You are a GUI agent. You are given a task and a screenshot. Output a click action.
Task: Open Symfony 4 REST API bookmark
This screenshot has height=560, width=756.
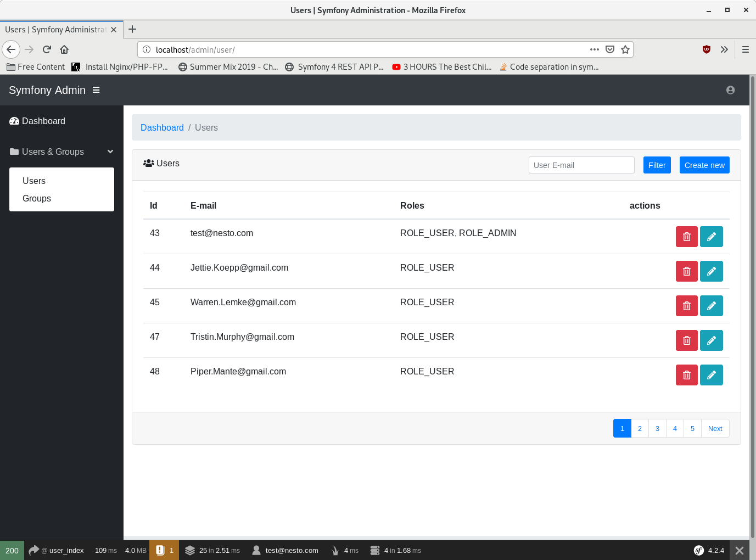tap(334, 66)
